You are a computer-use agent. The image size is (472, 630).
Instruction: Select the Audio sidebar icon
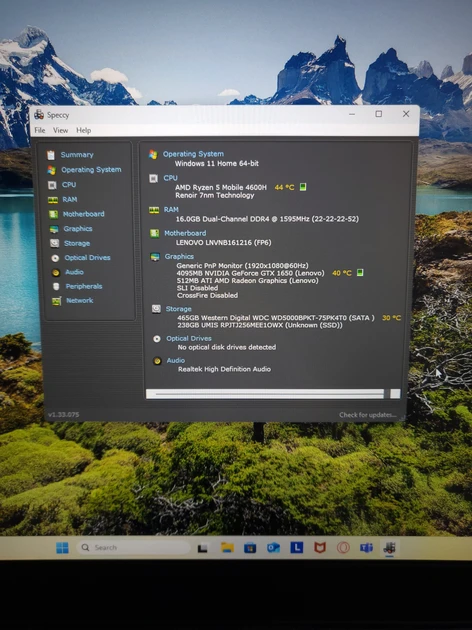click(56, 272)
